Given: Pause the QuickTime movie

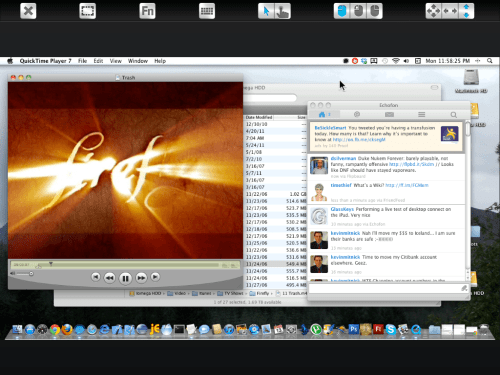Looking at the screenshot, I should click(125, 278).
